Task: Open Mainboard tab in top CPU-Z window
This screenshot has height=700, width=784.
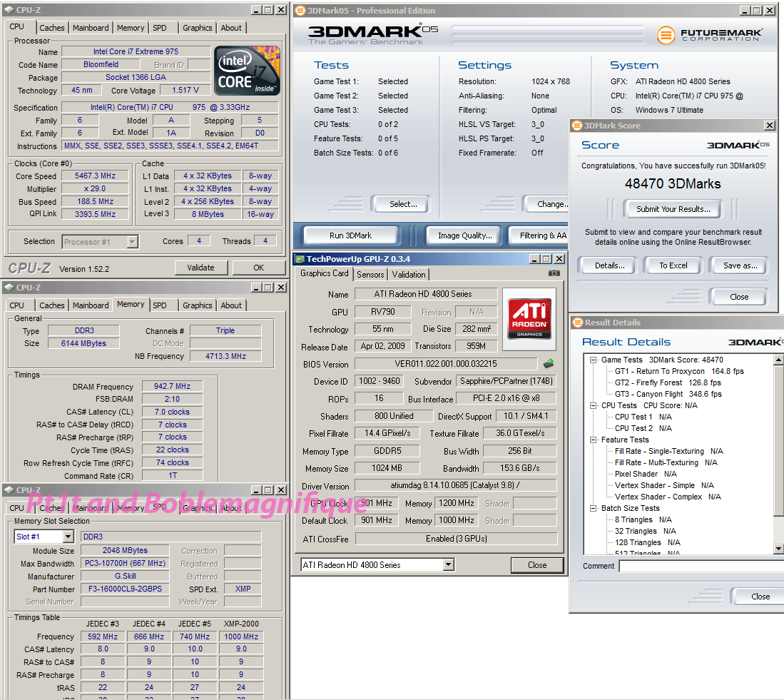Action: pos(91,28)
